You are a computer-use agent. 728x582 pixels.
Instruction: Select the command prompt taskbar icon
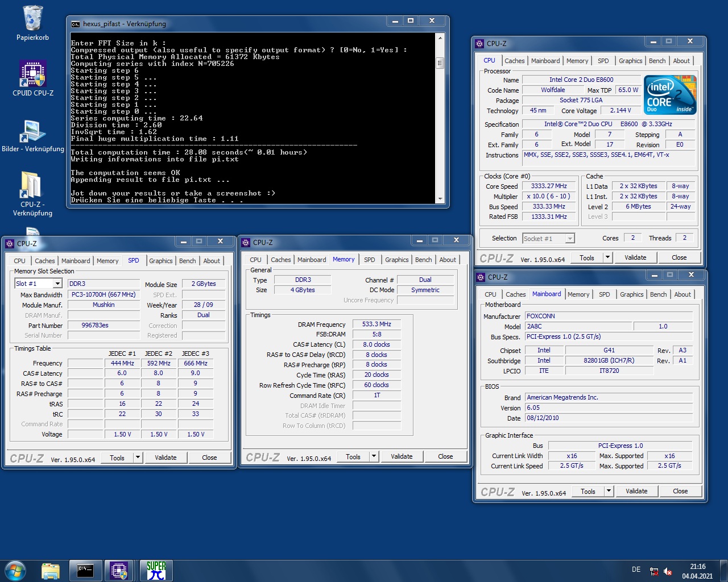point(85,571)
